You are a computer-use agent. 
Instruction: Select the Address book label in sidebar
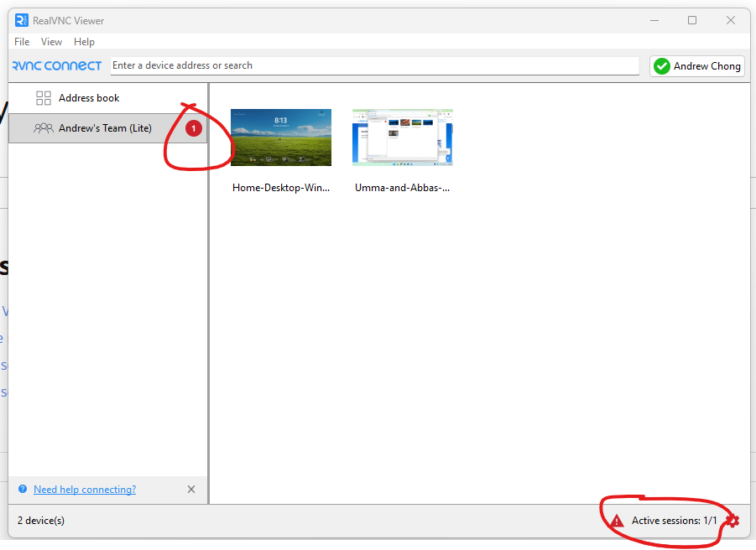pyautogui.click(x=89, y=98)
